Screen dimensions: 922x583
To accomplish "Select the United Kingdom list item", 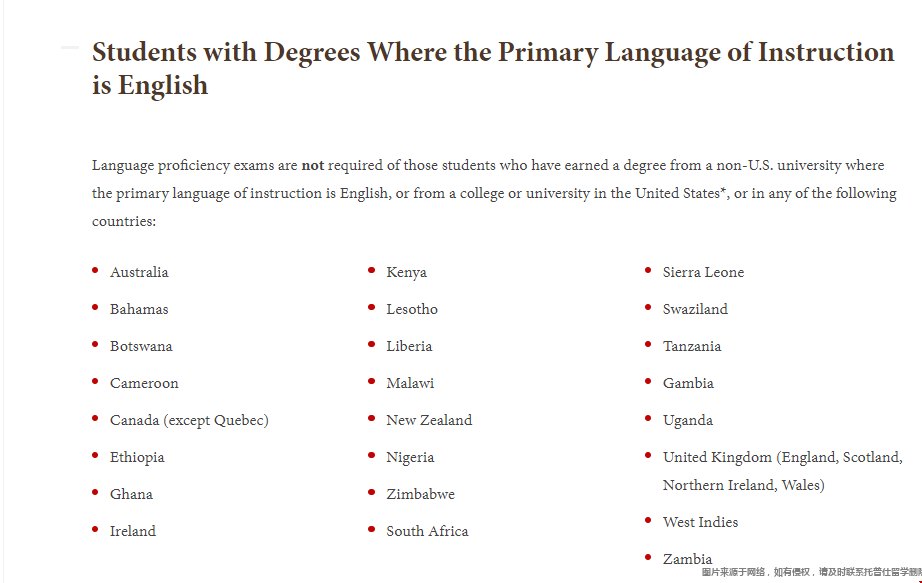I will (x=783, y=471).
